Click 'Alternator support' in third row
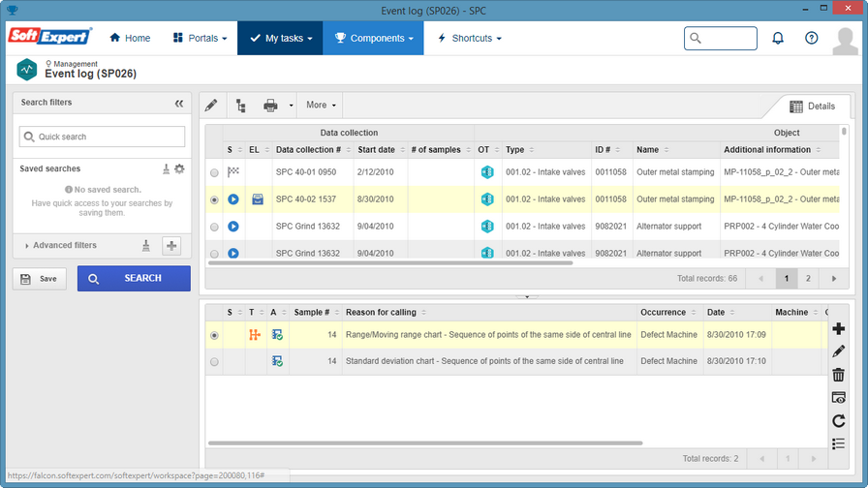This screenshot has width=868, height=488. (668, 227)
